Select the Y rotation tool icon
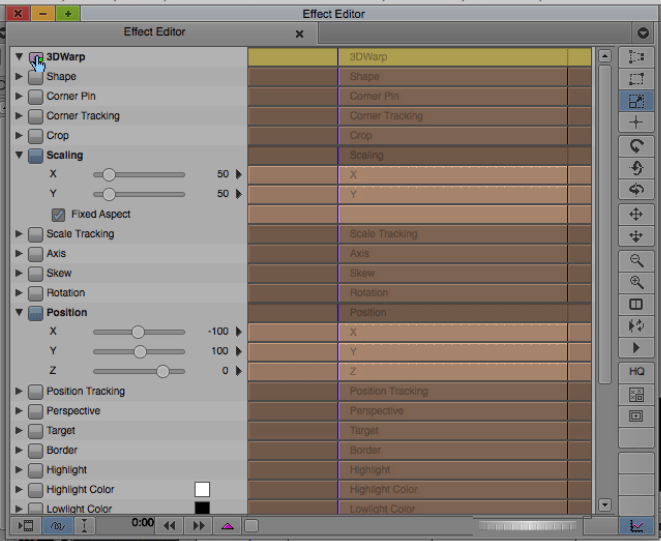This screenshot has height=541, width=661. [636, 168]
